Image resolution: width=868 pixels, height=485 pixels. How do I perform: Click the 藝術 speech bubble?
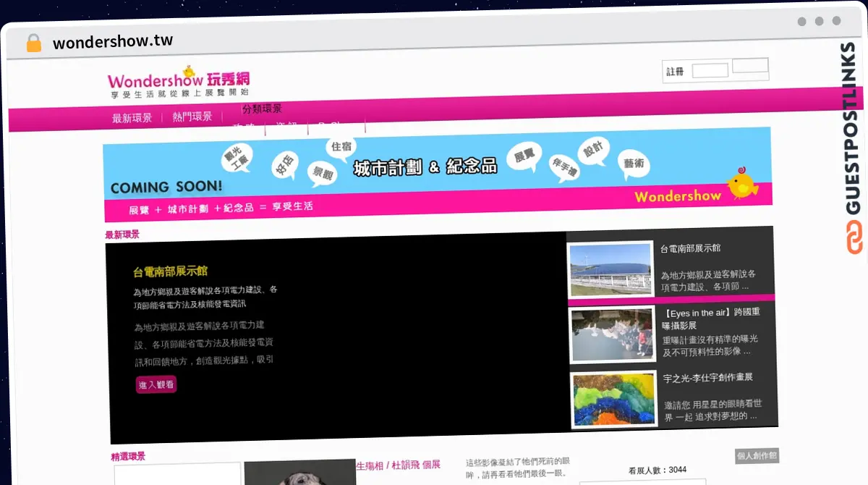click(634, 164)
